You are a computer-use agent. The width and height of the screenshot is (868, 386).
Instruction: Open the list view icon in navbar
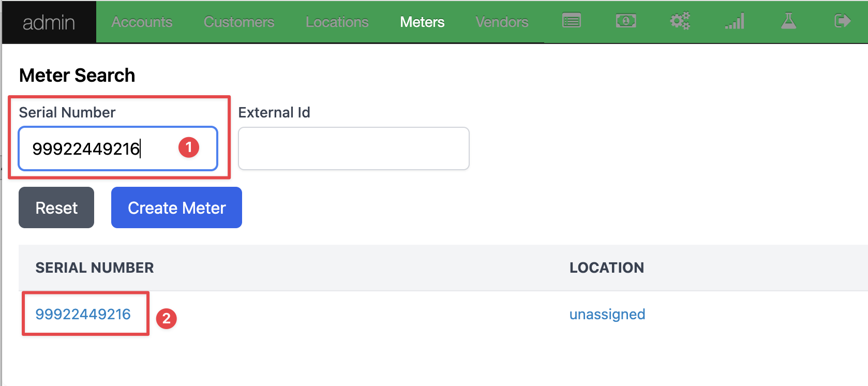point(572,21)
